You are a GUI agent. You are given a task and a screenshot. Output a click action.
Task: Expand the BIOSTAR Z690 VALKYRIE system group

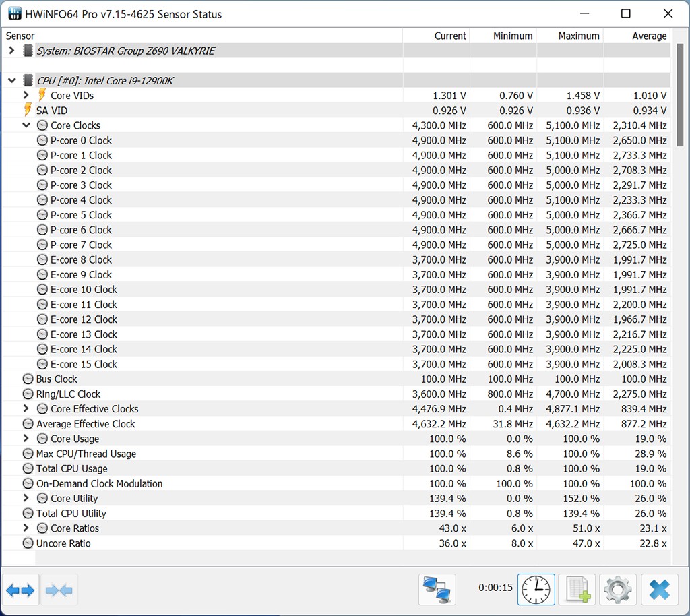(11, 51)
